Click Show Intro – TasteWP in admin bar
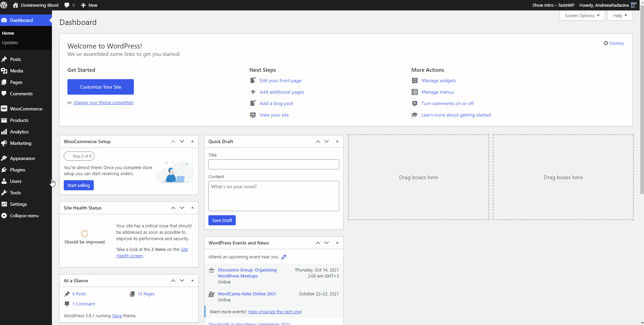This screenshot has height=325, width=644. tap(553, 5)
